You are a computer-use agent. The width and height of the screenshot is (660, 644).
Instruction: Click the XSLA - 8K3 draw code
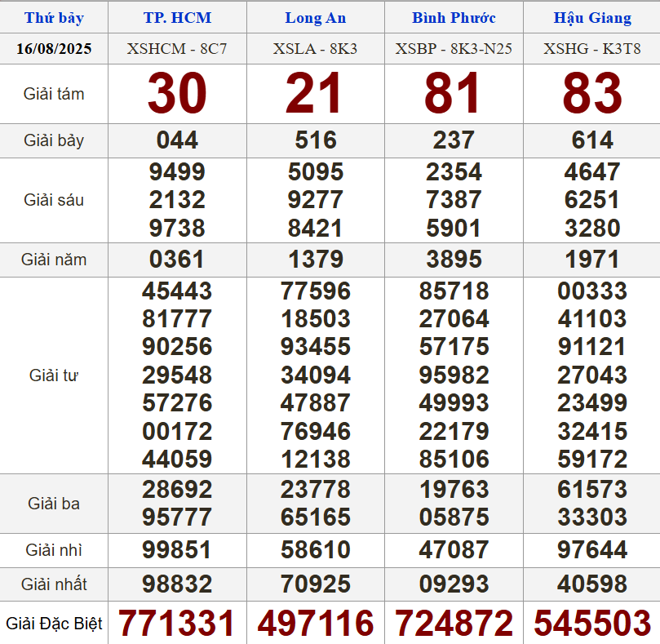(315, 49)
